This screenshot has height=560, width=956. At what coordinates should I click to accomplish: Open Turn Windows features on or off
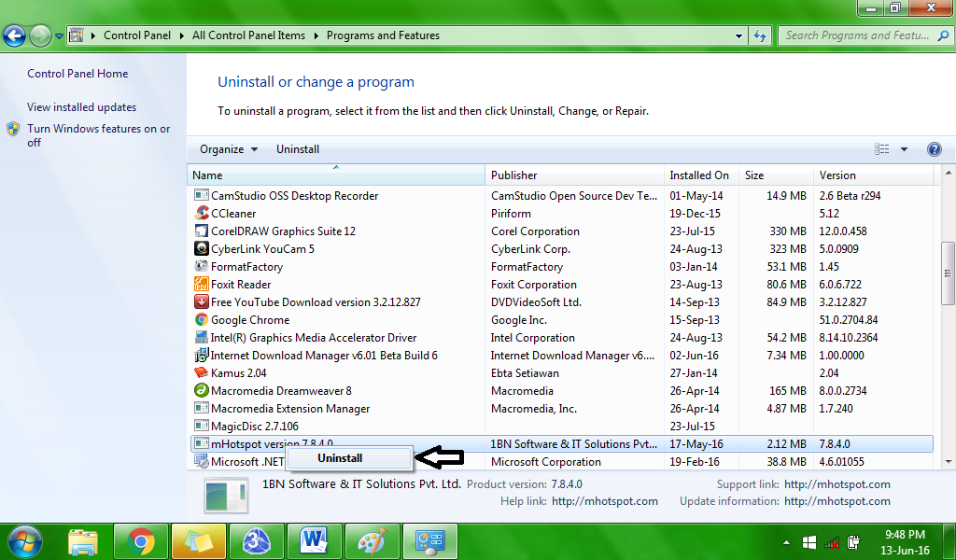(x=98, y=135)
